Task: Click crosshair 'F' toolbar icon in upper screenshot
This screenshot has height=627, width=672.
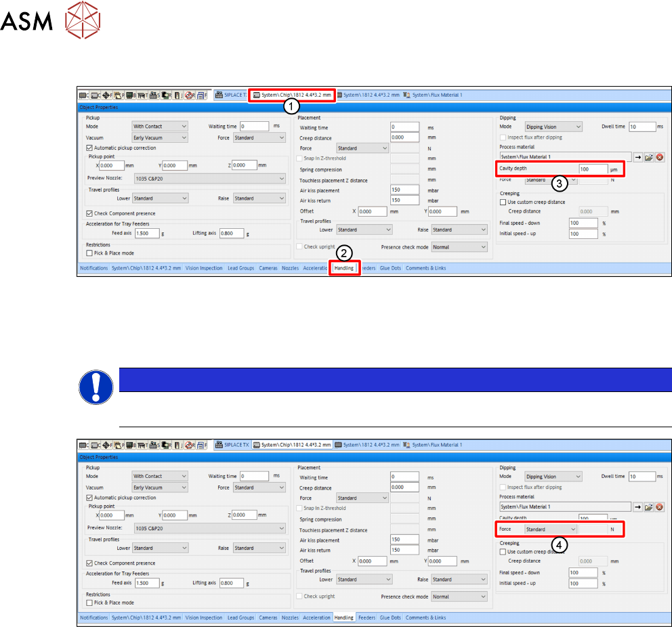Action: [x=107, y=95]
